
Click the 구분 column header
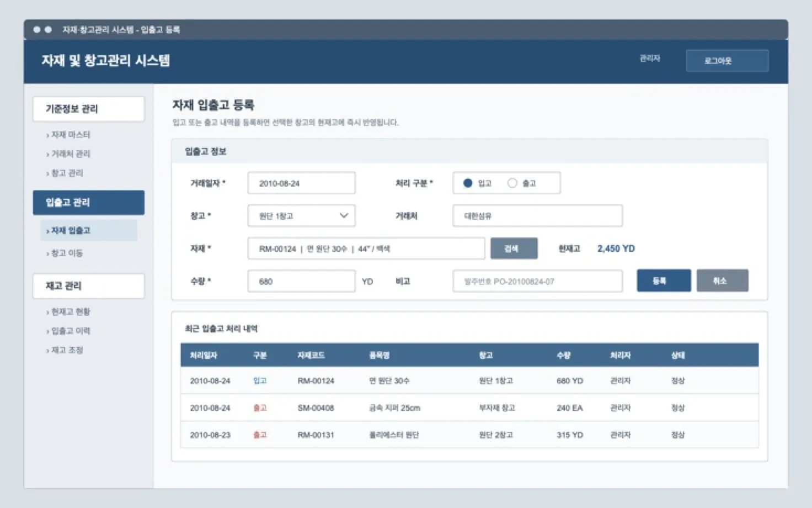click(x=260, y=356)
